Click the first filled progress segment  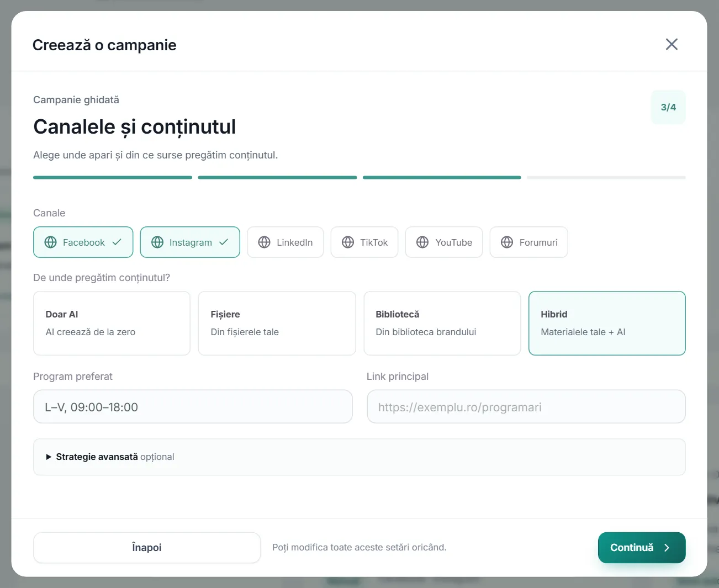113,178
